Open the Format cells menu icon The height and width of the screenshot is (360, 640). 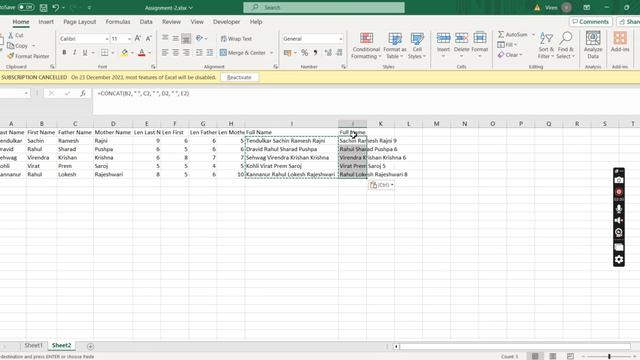click(480, 38)
